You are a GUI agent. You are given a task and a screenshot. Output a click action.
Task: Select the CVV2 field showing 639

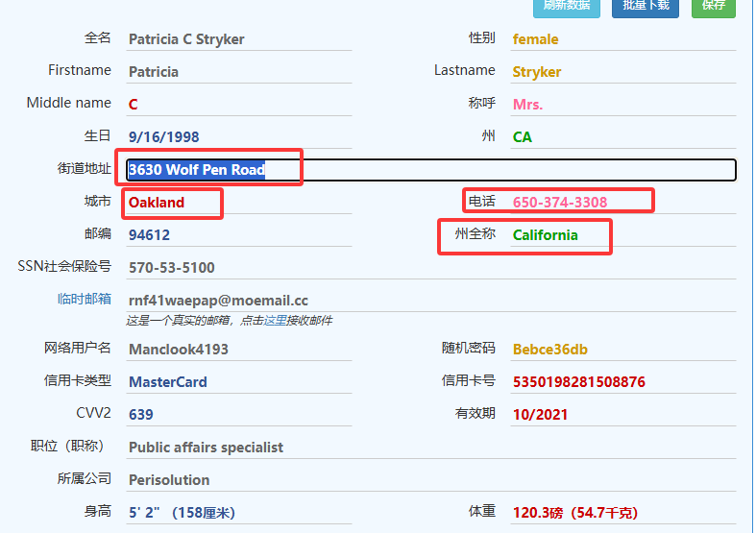click(x=238, y=415)
